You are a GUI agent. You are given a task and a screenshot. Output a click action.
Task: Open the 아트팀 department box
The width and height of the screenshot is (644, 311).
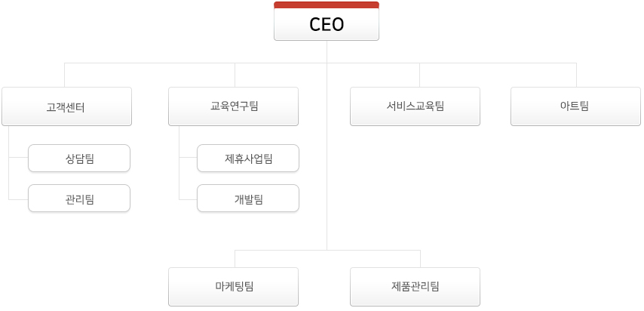pos(575,106)
